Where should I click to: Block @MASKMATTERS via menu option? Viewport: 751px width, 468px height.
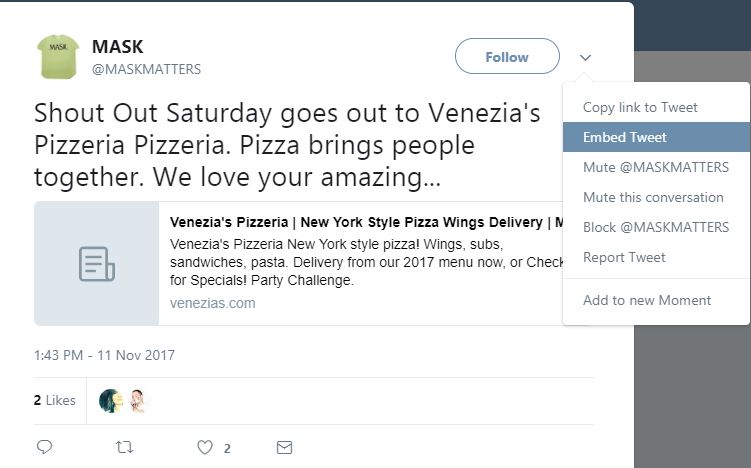(656, 227)
